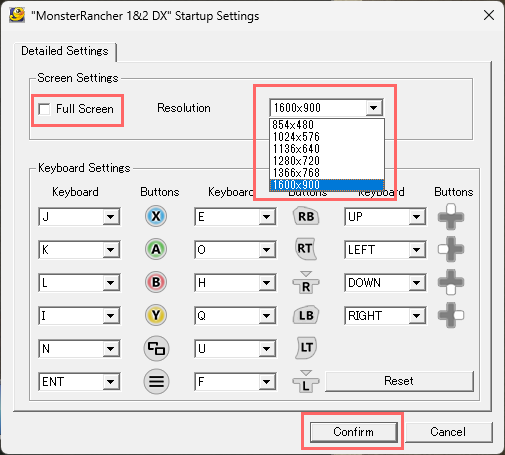Open the ENT key dropdown

pyautogui.click(x=111, y=382)
